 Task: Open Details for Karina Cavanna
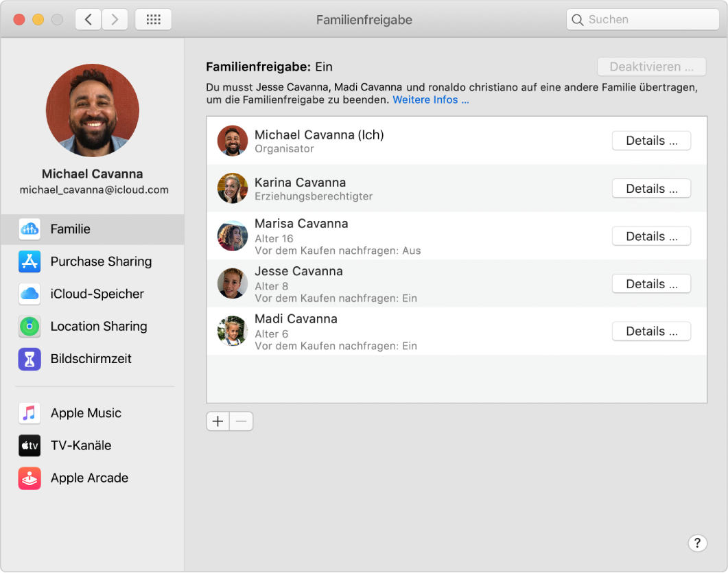[651, 189]
